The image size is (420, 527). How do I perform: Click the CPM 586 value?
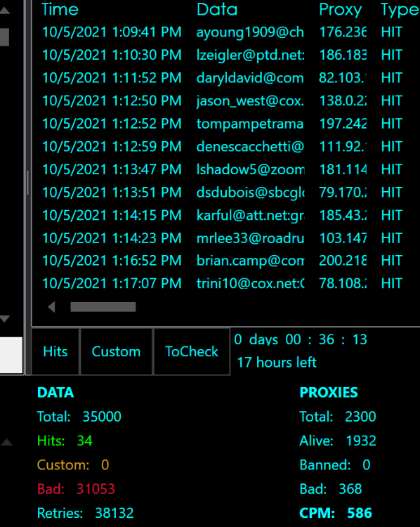360,513
